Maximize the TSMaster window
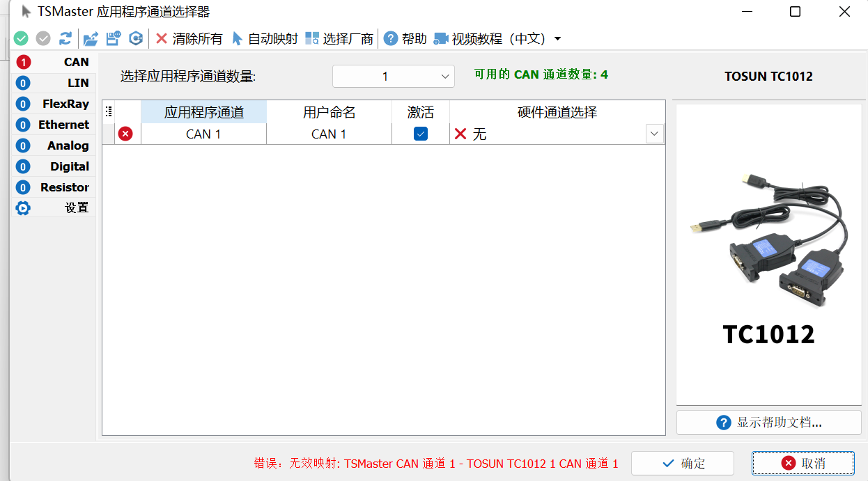 (795, 12)
